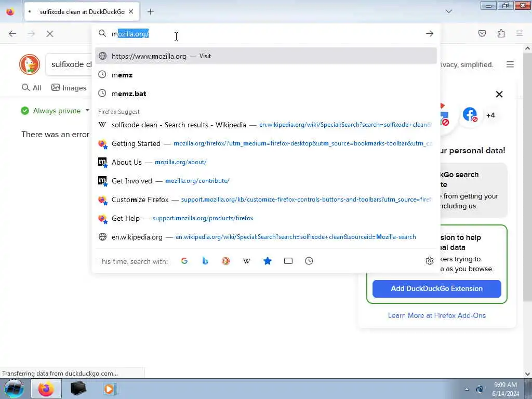Open the en.wikipedia.org history suggestion
Screen dimensions: 532x399
tap(266, 237)
